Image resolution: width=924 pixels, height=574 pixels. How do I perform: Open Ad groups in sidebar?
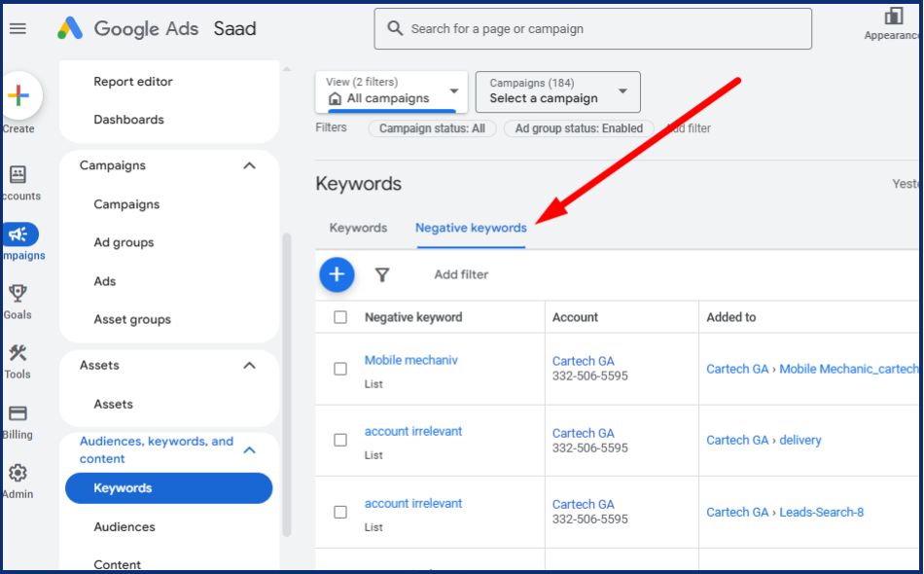coord(124,243)
